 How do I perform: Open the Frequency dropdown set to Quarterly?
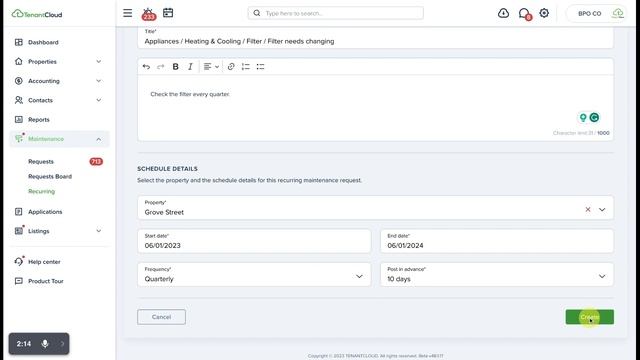click(254, 275)
